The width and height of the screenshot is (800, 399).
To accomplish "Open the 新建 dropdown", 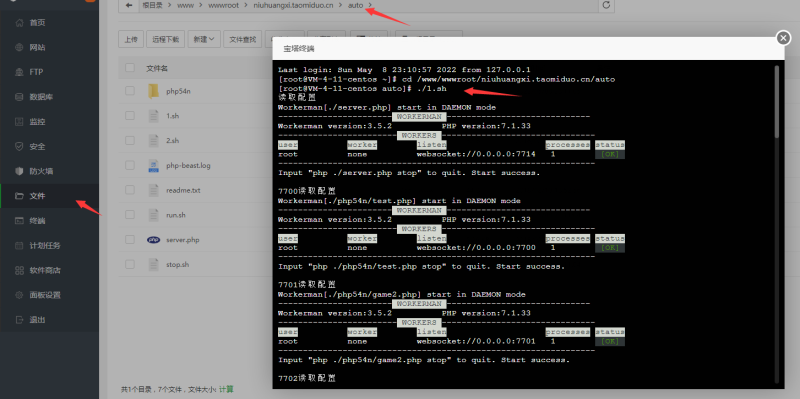I will pyautogui.click(x=204, y=39).
